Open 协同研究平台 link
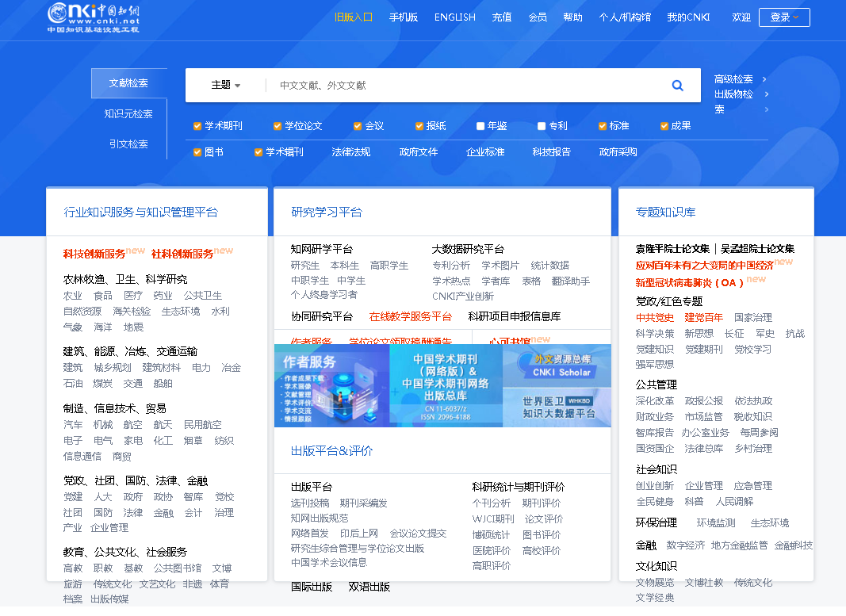Image resolution: width=846 pixels, height=616 pixels. [322, 316]
